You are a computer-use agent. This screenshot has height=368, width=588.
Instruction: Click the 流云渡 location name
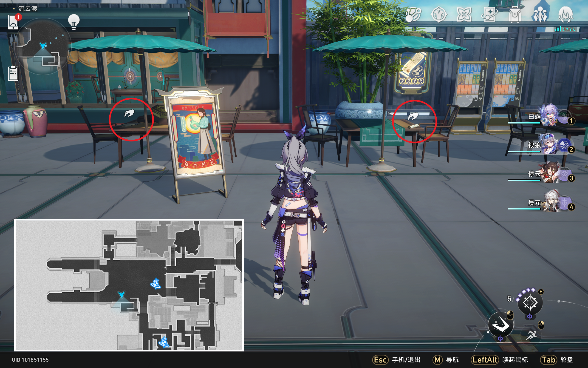point(28,9)
